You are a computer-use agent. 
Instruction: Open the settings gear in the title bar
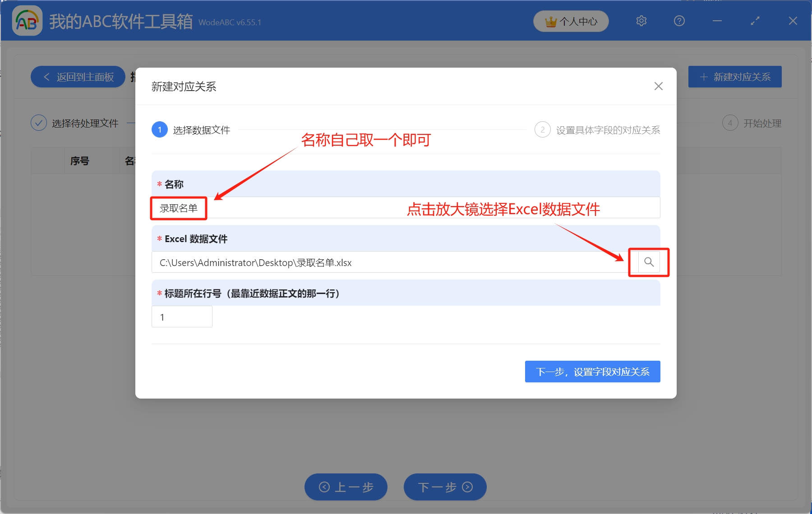coord(641,21)
